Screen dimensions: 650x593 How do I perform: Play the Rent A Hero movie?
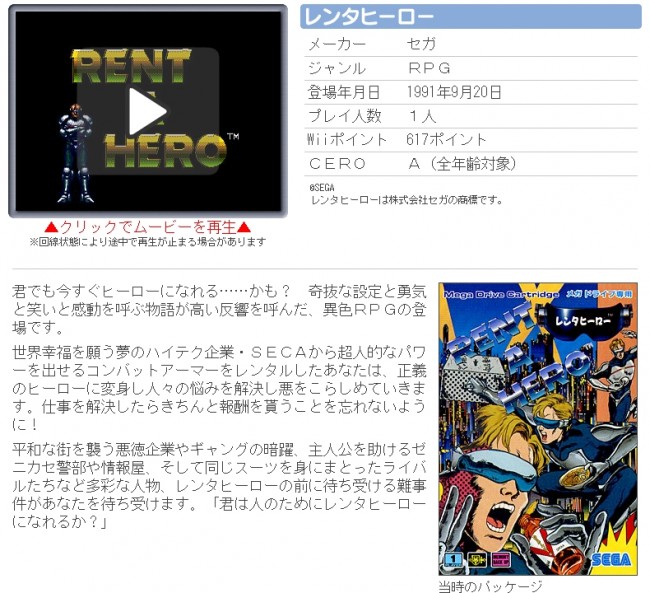(148, 111)
